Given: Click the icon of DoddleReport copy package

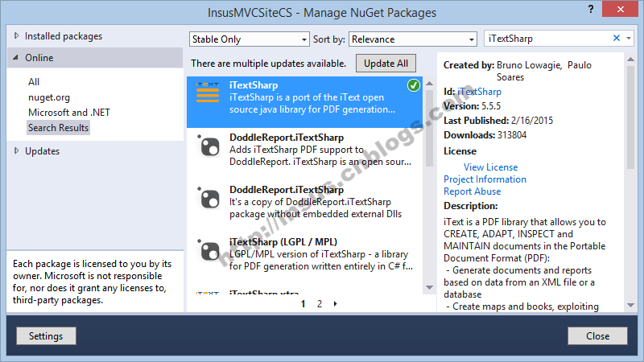Looking at the screenshot, I should click(209, 198).
